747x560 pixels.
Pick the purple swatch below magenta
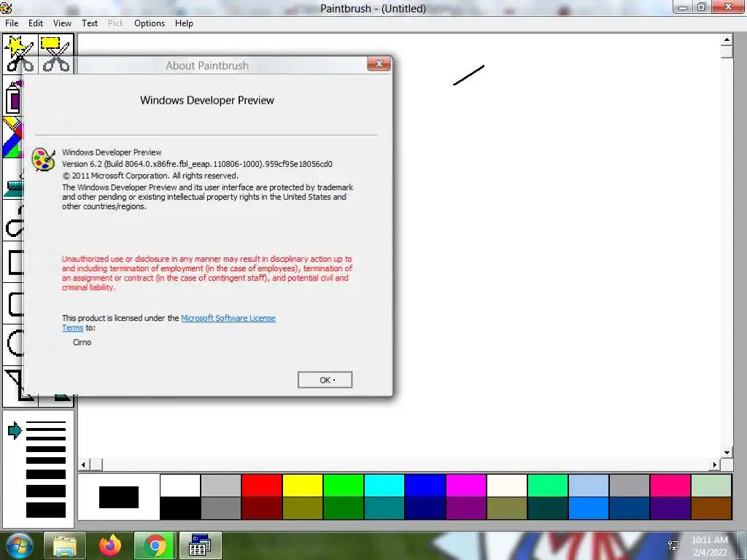click(x=466, y=508)
